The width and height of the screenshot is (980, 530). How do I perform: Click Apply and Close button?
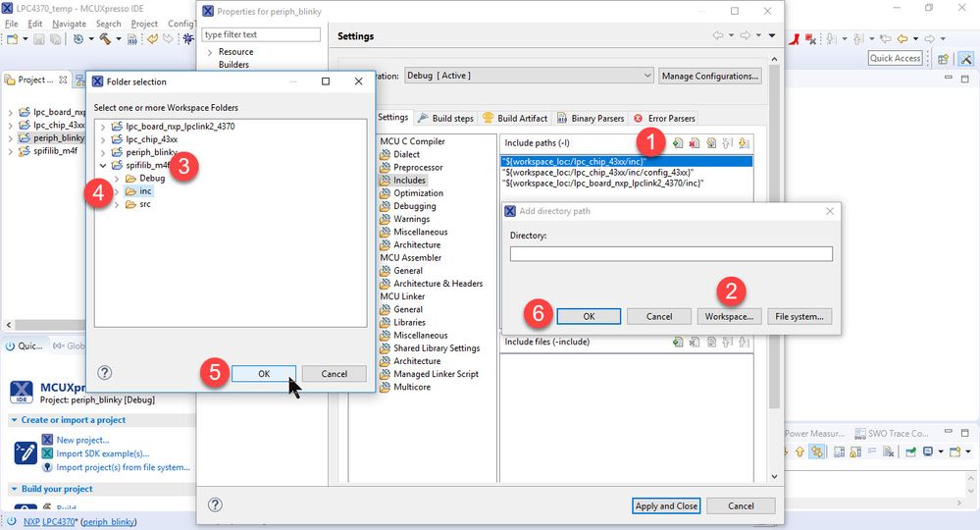666,505
